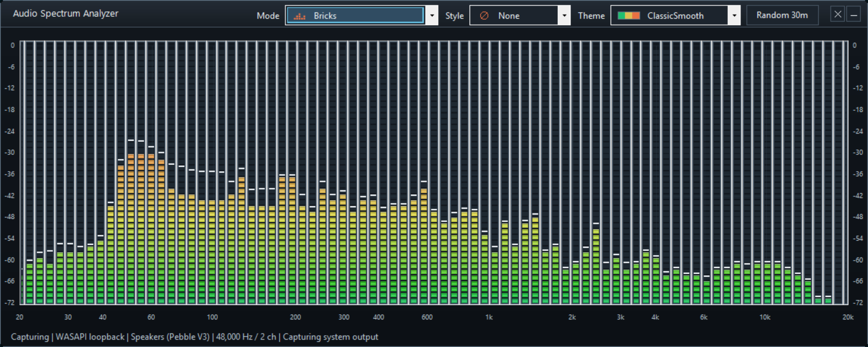
Task: Click the Bricks mode icon
Action: [x=299, y=16]
